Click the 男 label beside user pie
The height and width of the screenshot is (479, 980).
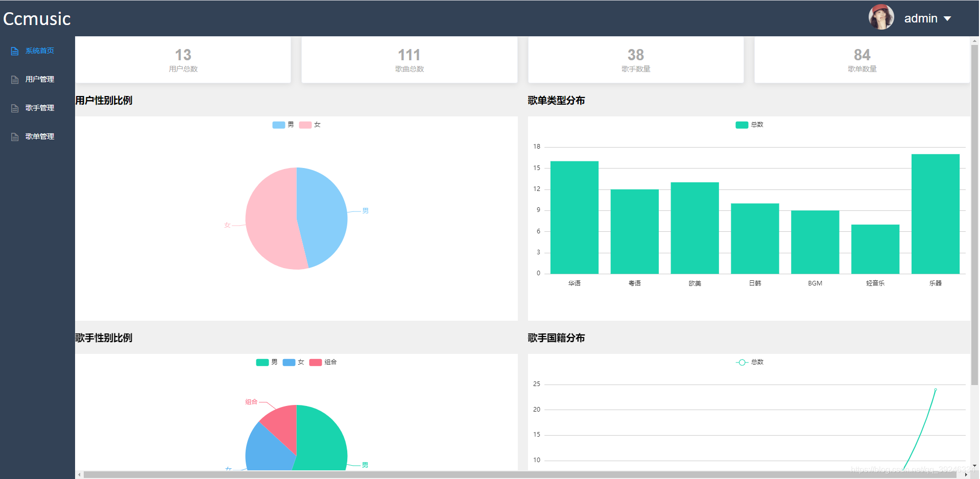[x=365, y=210]
